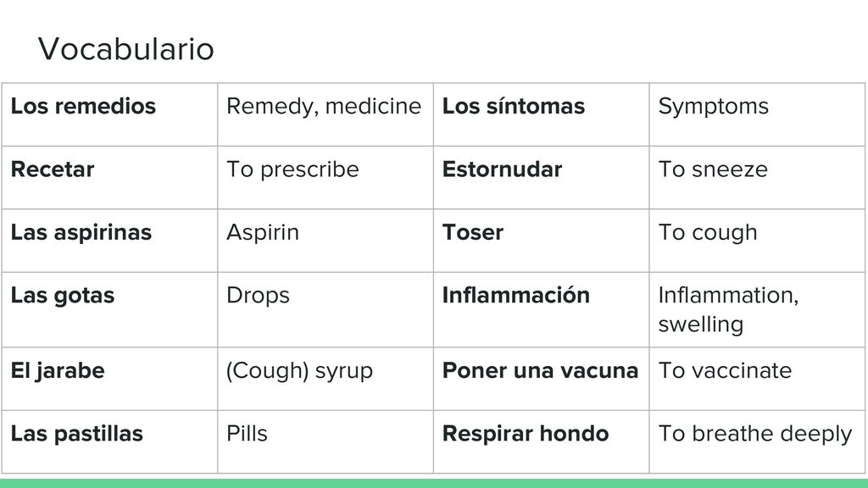Select the To sneeze cell
Viewport: 868px width, 488px height.
[x=757, y=178]
